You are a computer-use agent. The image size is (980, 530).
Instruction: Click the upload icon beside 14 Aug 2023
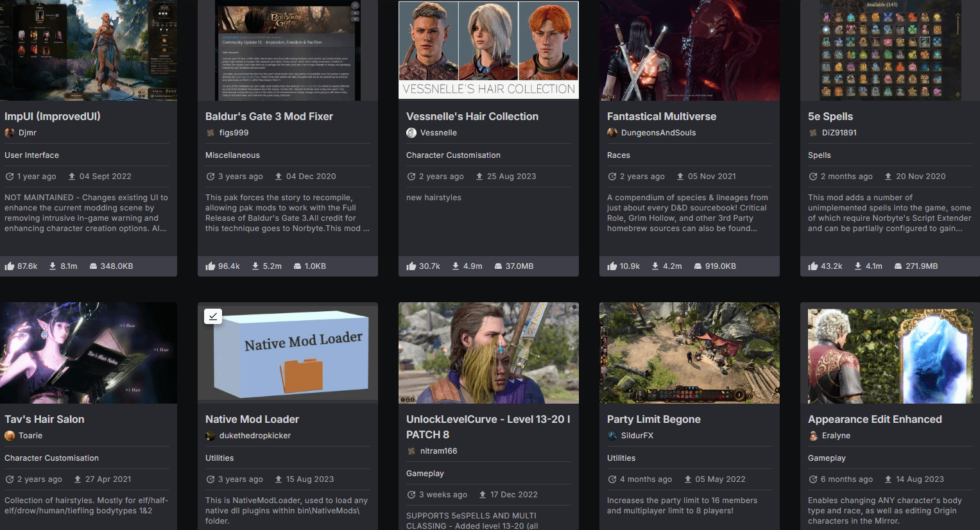[888, 479]
